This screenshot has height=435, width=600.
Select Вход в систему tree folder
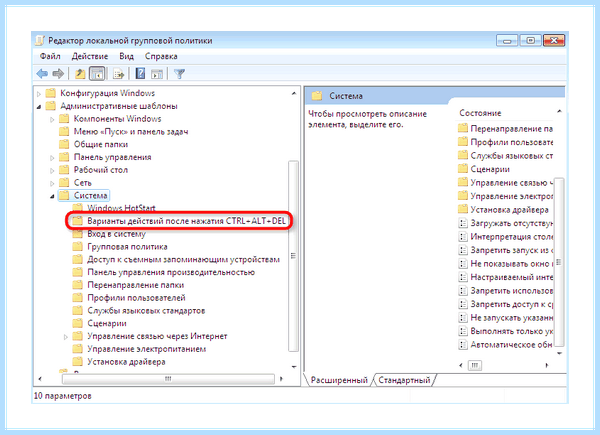tap(109, 234)
